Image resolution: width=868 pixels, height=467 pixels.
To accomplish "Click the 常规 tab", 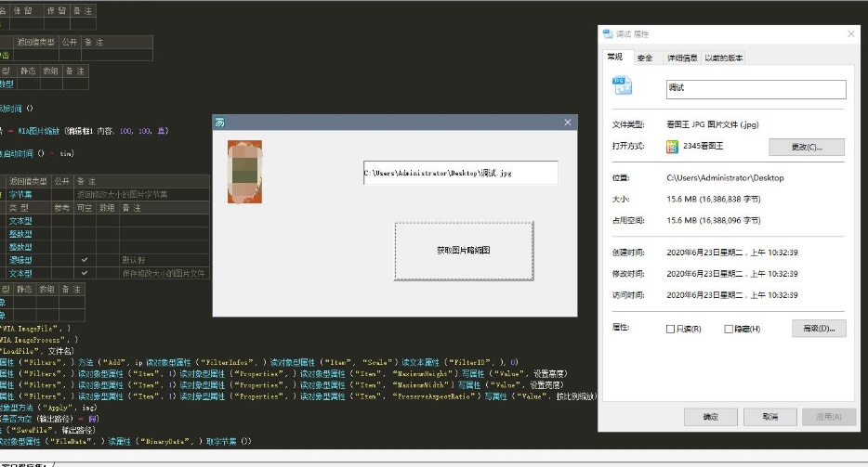I will click(615, 57).
